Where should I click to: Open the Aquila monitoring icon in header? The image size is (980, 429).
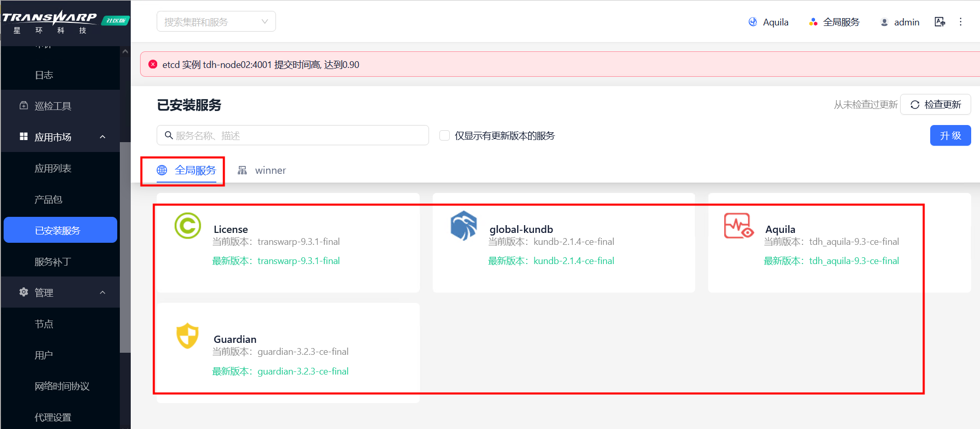coord(753,22)
